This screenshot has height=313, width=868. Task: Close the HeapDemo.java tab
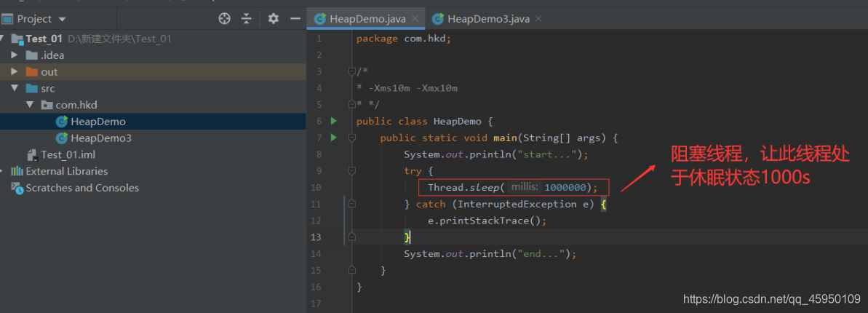(415, 18)
